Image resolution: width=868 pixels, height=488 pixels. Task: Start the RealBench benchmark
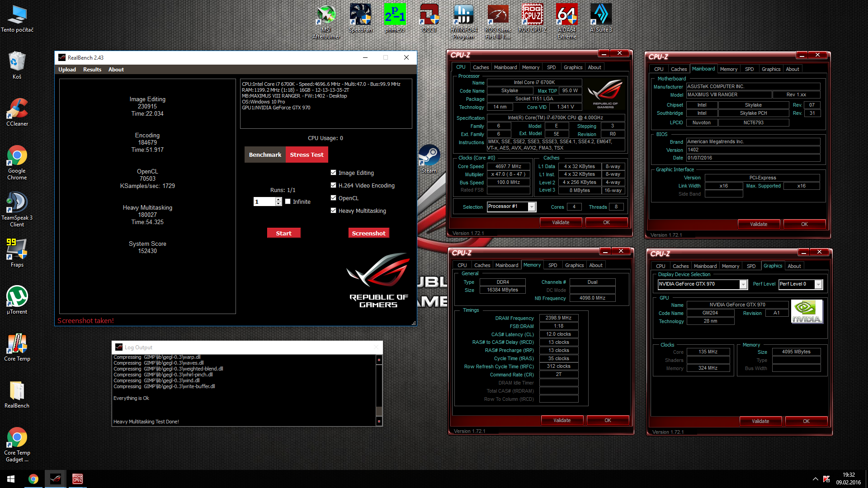(x=284, y=233)
